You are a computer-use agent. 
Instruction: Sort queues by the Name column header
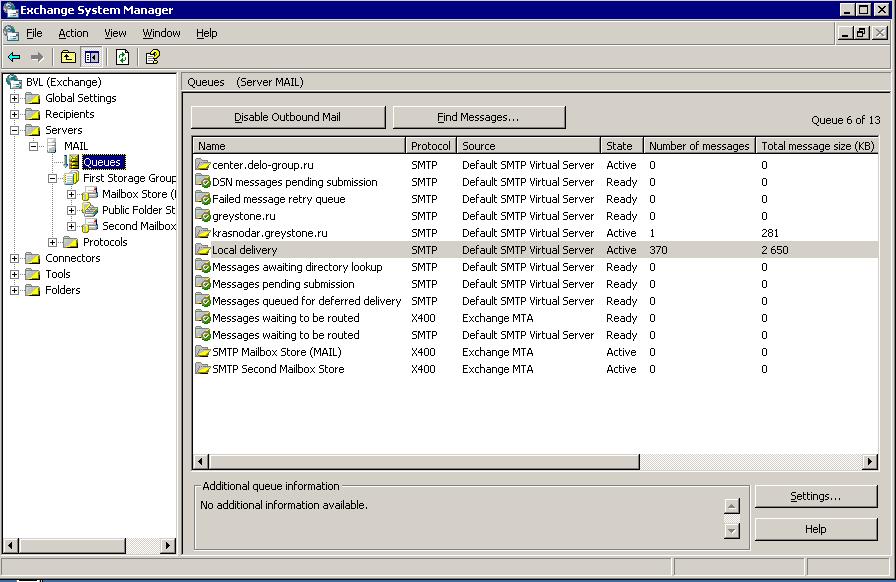click(299, 146)
